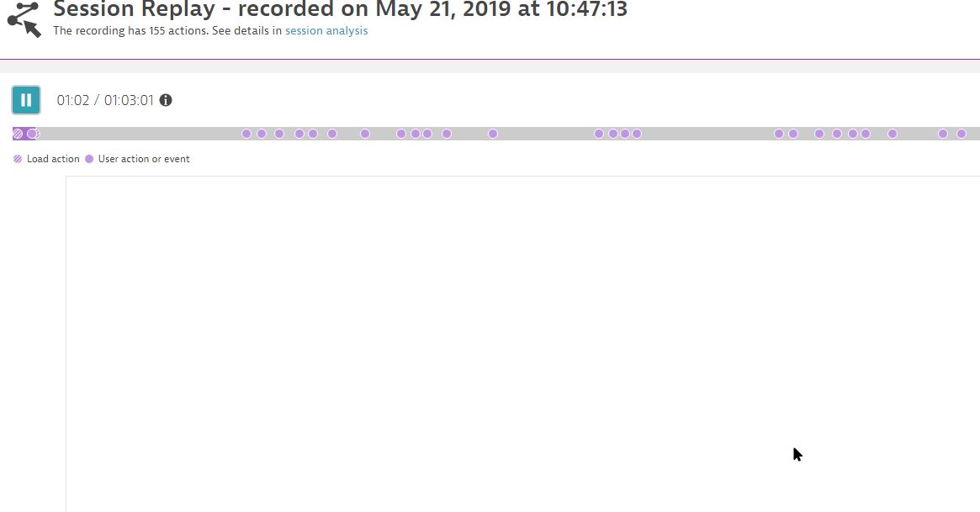Pause the session replay playback
The image size is (980, 512).
[x=26, y=100]
